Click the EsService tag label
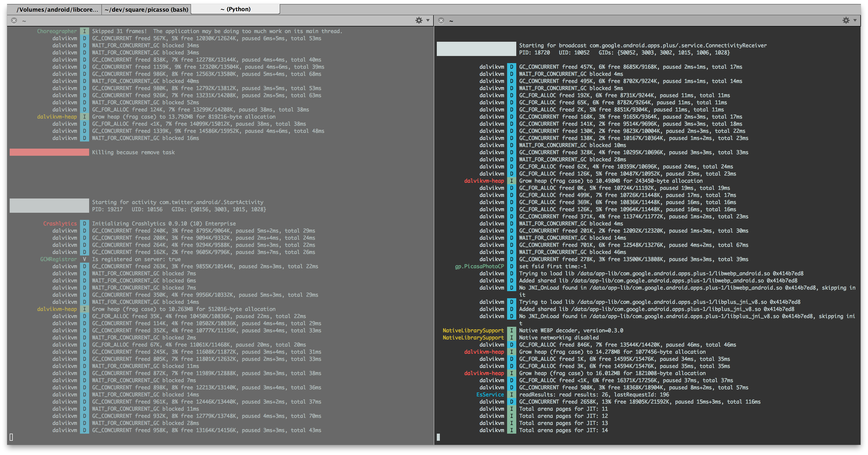 pos(490,395)
